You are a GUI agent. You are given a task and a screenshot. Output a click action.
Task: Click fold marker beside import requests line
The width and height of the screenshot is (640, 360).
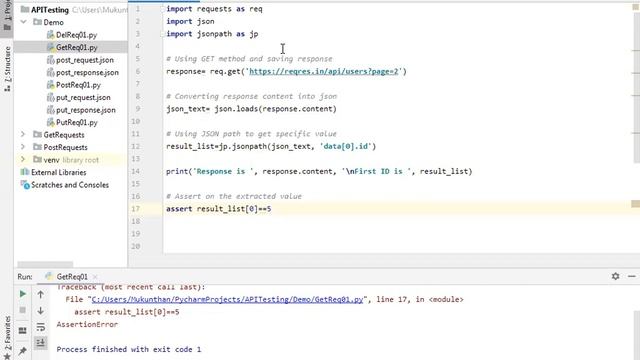pos(162,9)
